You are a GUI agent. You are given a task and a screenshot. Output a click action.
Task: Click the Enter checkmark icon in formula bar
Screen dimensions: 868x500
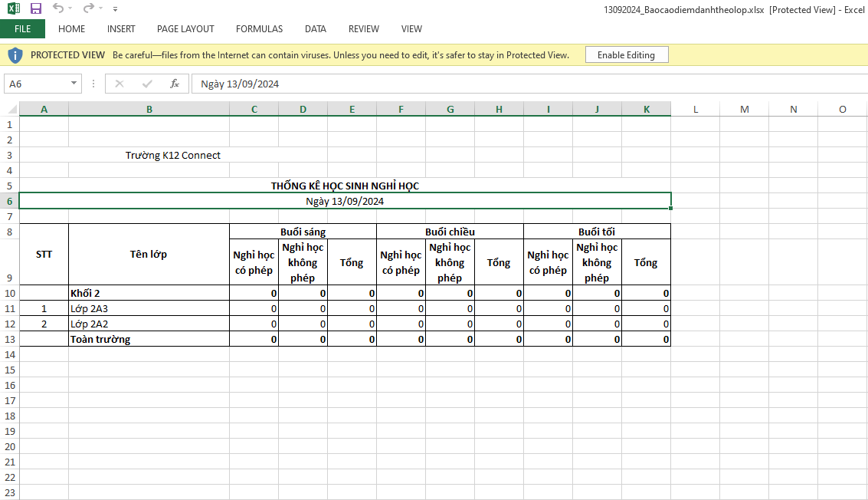[x=147, y=84]
